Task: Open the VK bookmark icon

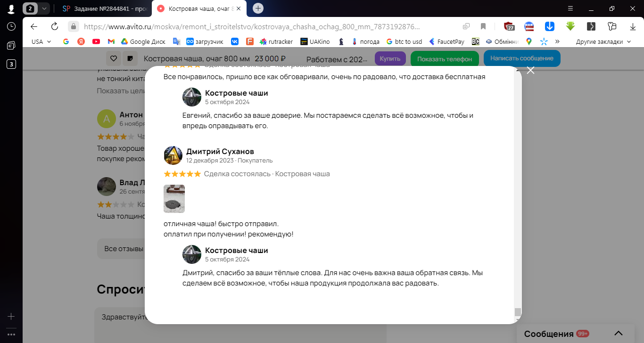Action: click(235, 41)
